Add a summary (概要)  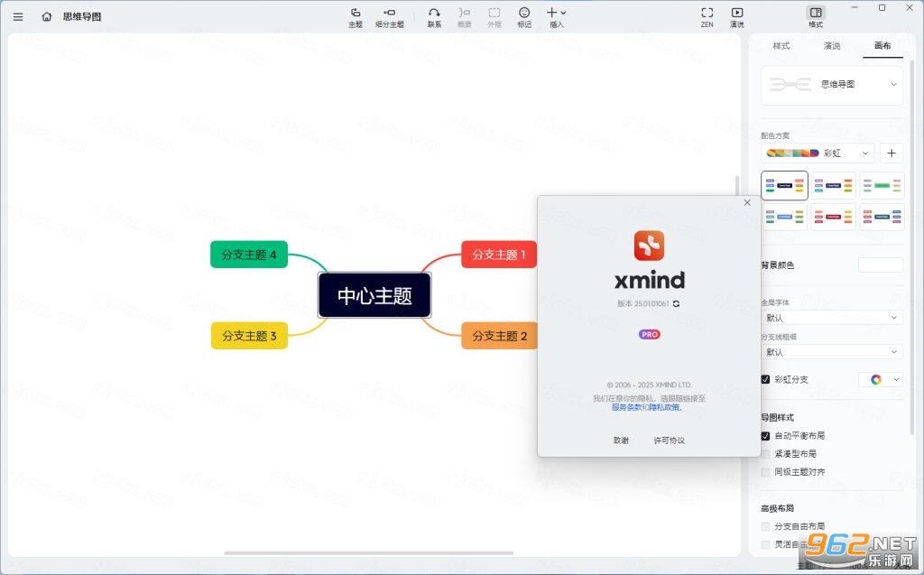click(465, 18)
